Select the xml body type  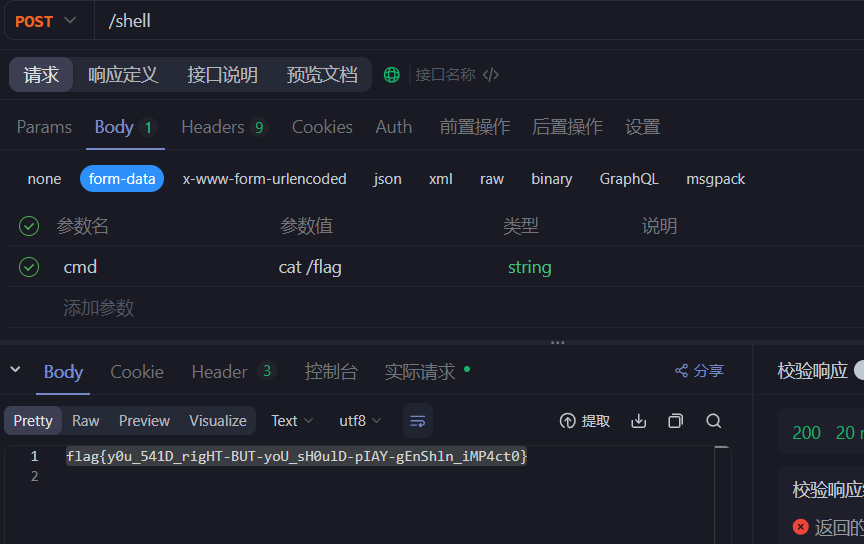[x=441, y=179]
